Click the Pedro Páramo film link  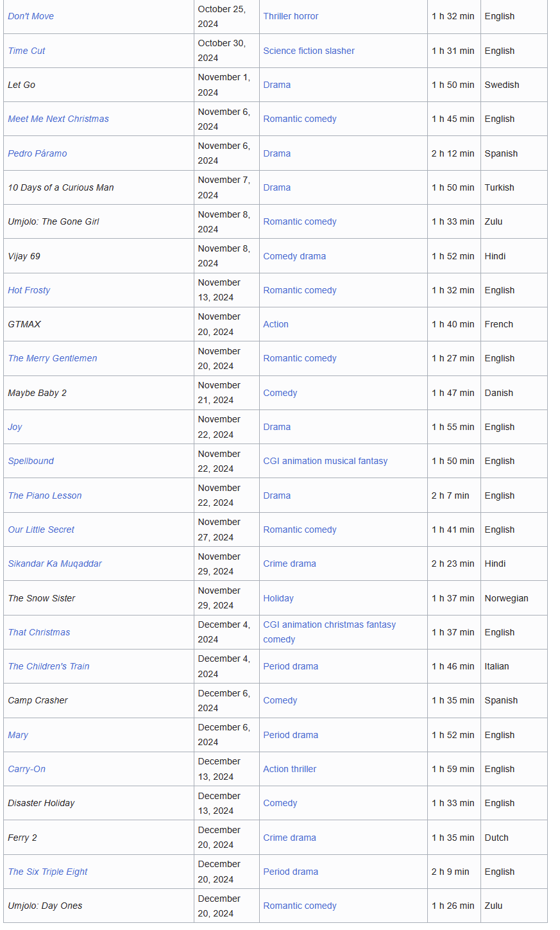click(x=37, y=153)
